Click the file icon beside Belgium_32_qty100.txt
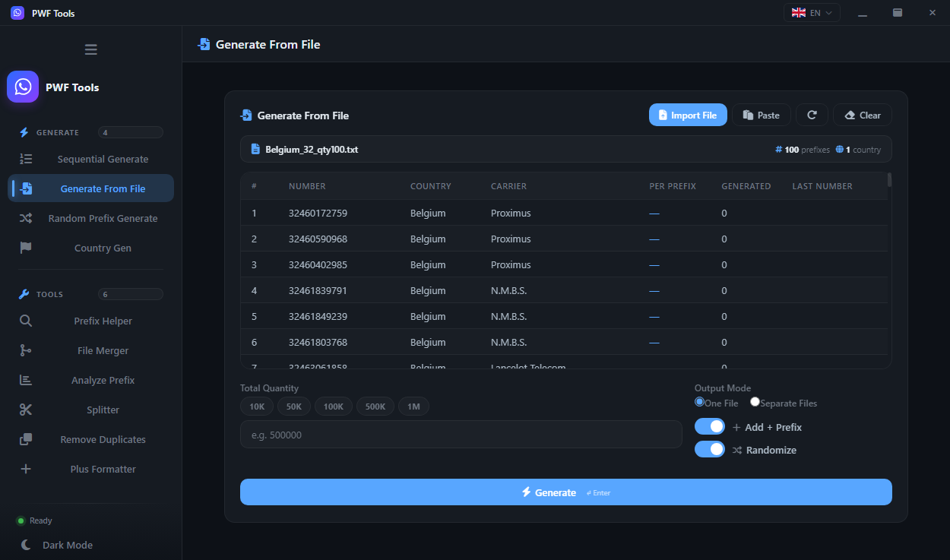Viewport: 950px width, 560px height. pos(255,149)
